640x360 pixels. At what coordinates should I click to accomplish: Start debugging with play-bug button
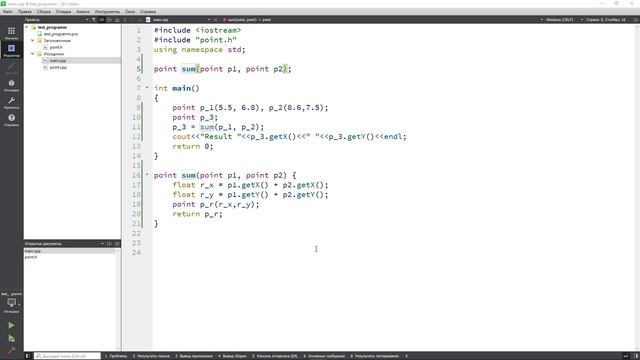tap(11, 338)
